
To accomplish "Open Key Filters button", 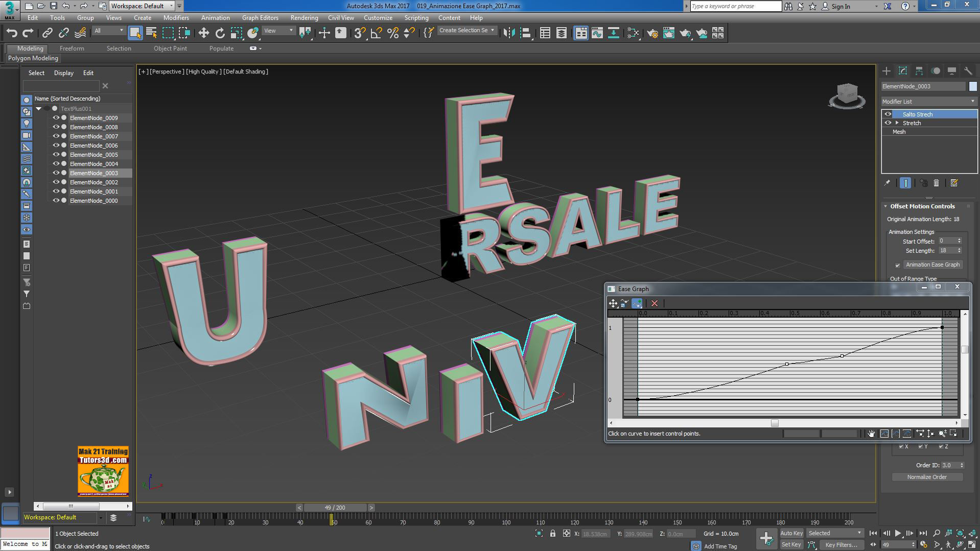I will 841,545.
